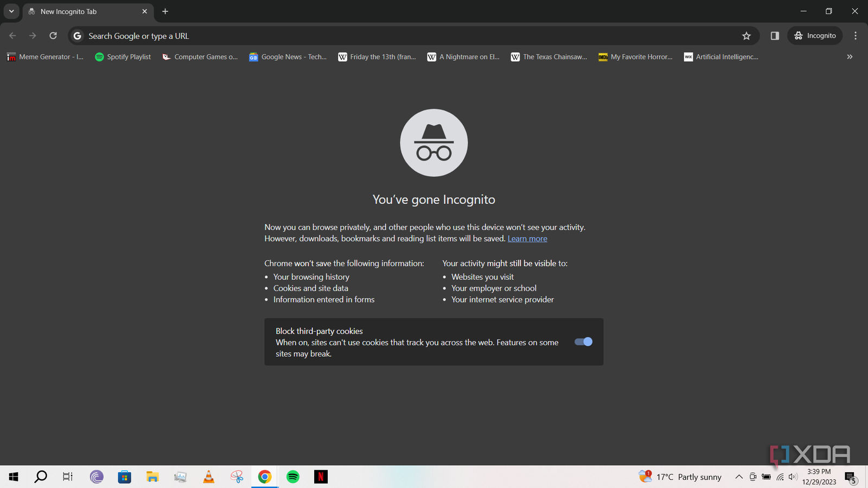
Task: Reload the current page
Action: [53, 36]
